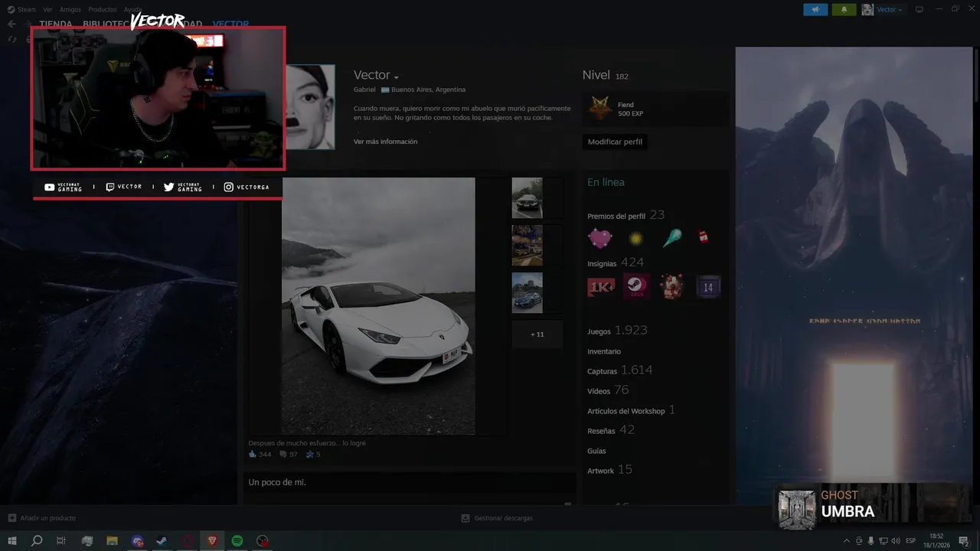Open the volume speaker tray icon

tap(897, 540)
